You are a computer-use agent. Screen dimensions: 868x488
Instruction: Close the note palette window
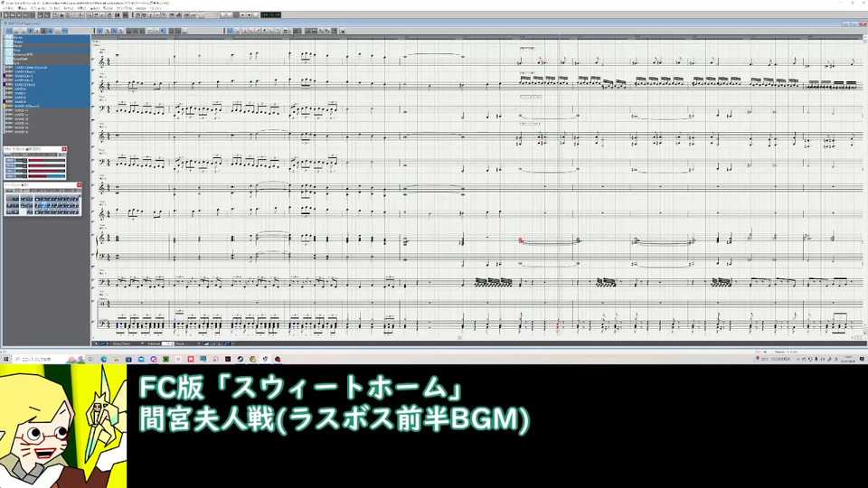click(x=80, y=185)
